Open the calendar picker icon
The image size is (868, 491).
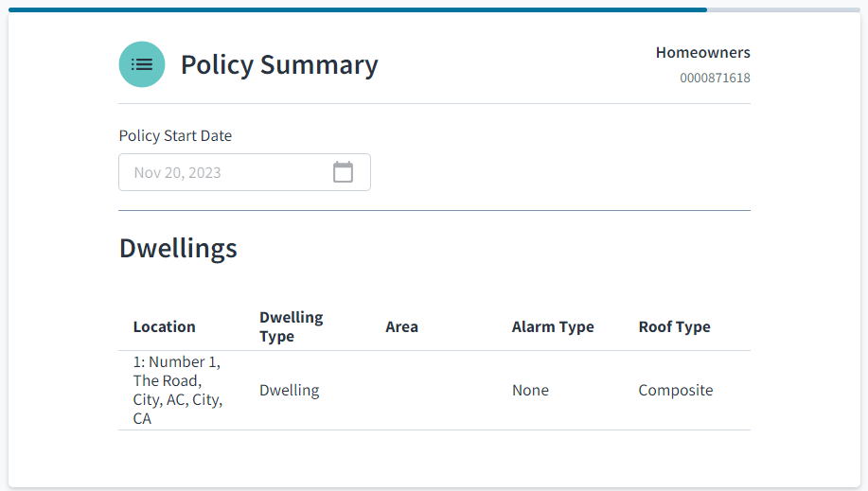coord(343,171)
